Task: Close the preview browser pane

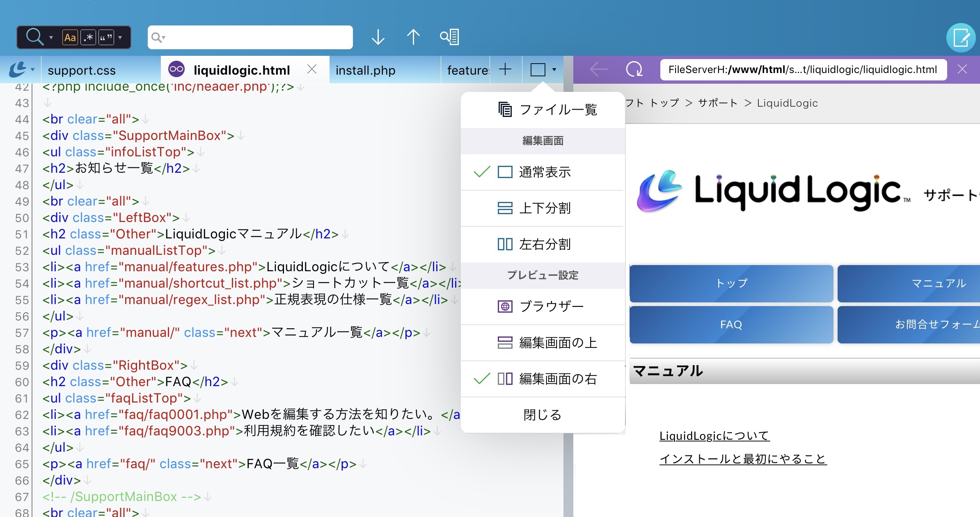Action: pyautogui.click(x=962, y=69)
